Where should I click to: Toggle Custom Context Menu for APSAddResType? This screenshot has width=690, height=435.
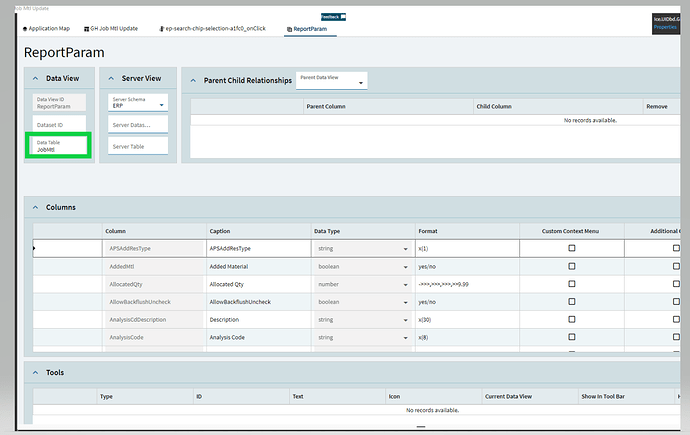coord(572,248)
